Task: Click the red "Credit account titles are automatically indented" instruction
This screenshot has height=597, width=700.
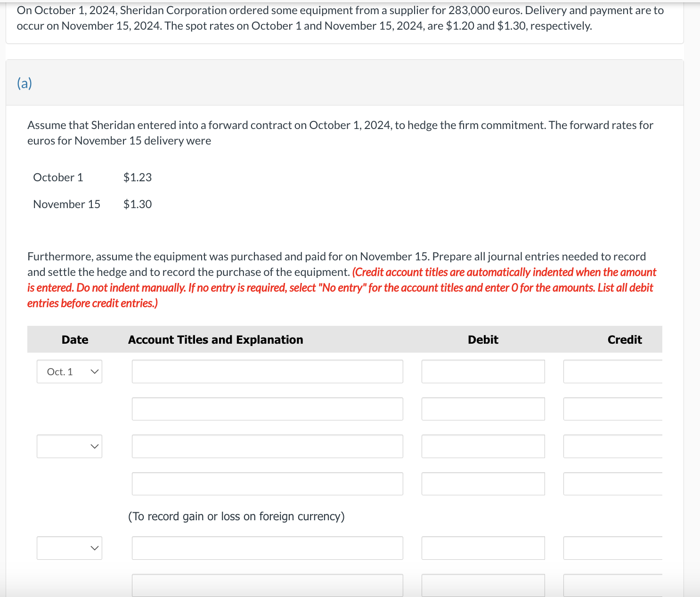Action: click(342, 288)
